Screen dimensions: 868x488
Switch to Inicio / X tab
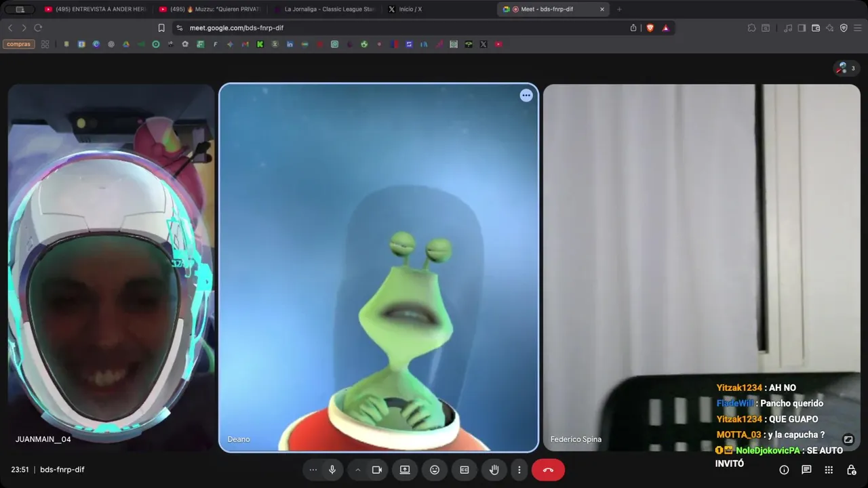point(439,9)
